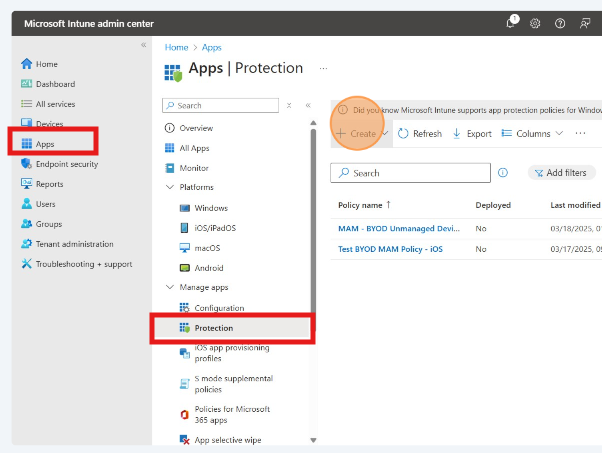Click S mode supplemental policies icon
This screenshot has width=602, height=453.
coord(185,384)
